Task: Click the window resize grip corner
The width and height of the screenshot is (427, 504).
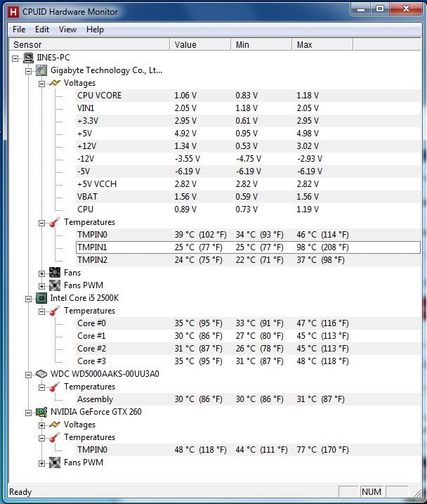Action: [x=418, y=493]
